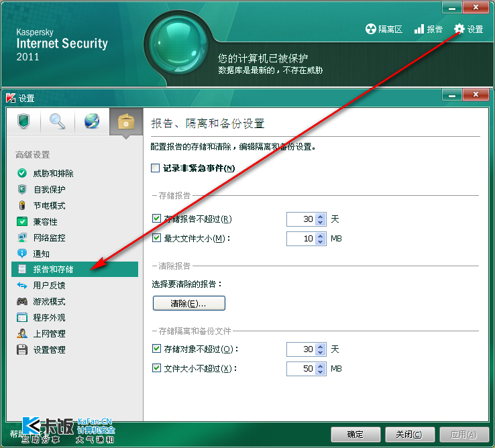
Task: Open 通知 settings
Action: click(75, 254)
